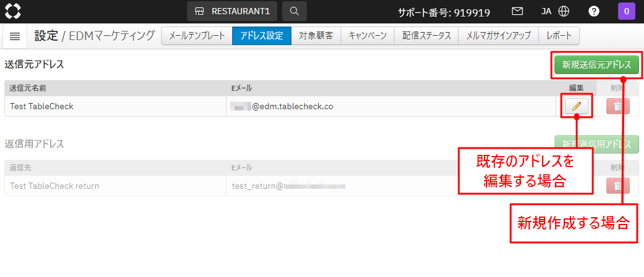Open the hamburger menu
The image size is (644, 277).
[x=15, y=36]
